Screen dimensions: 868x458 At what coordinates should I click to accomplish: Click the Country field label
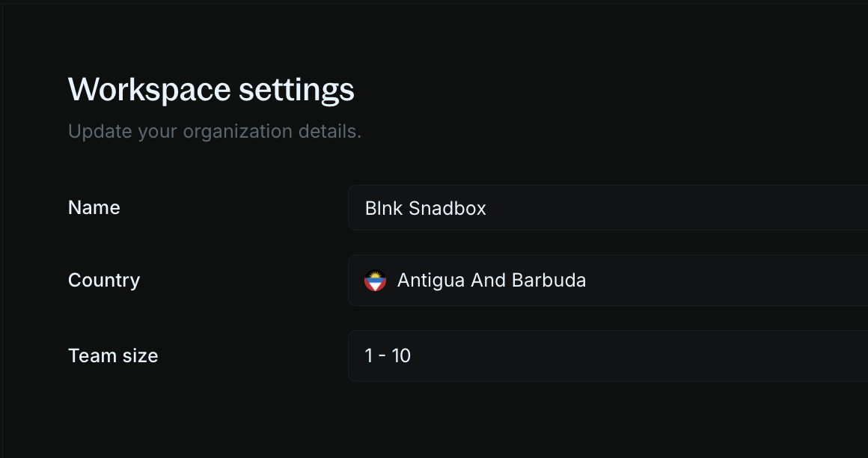(x=104, y=280)
